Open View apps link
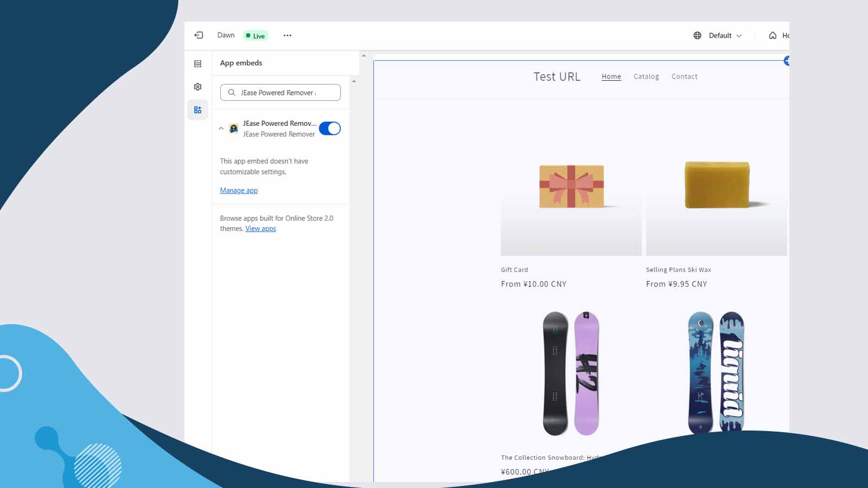868x488 pixels. [x=260, y=228]
